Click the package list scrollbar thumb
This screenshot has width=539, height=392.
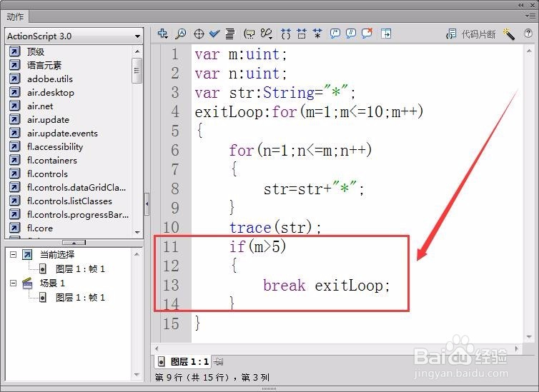coord(137,71)
